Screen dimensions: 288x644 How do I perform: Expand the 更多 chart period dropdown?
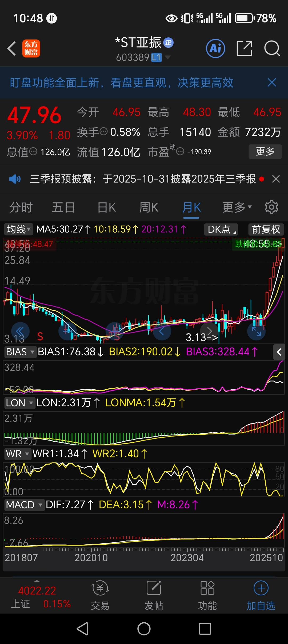(x=237, y=207)
